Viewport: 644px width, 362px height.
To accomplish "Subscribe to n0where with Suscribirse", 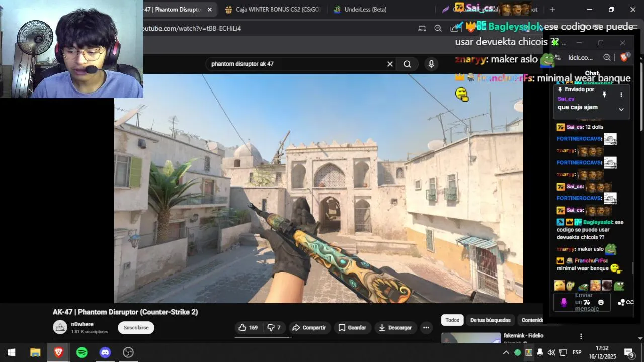I will (136, 328).
